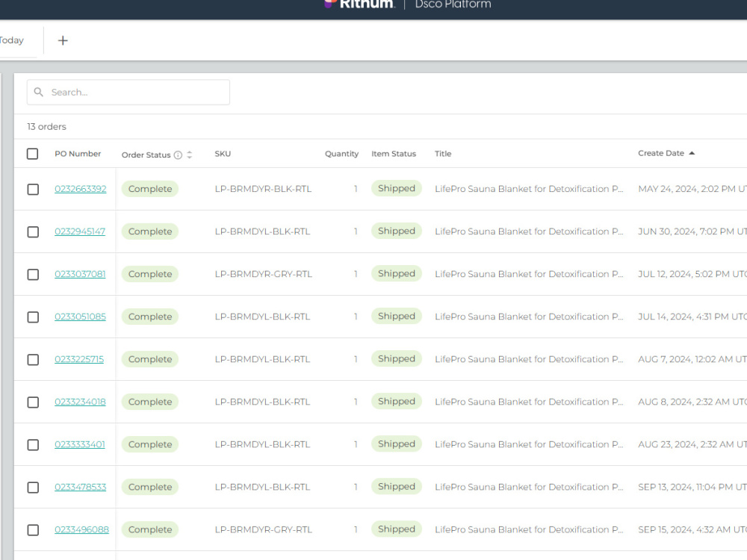
Task: Click the SKU column header
Action: 223,154
